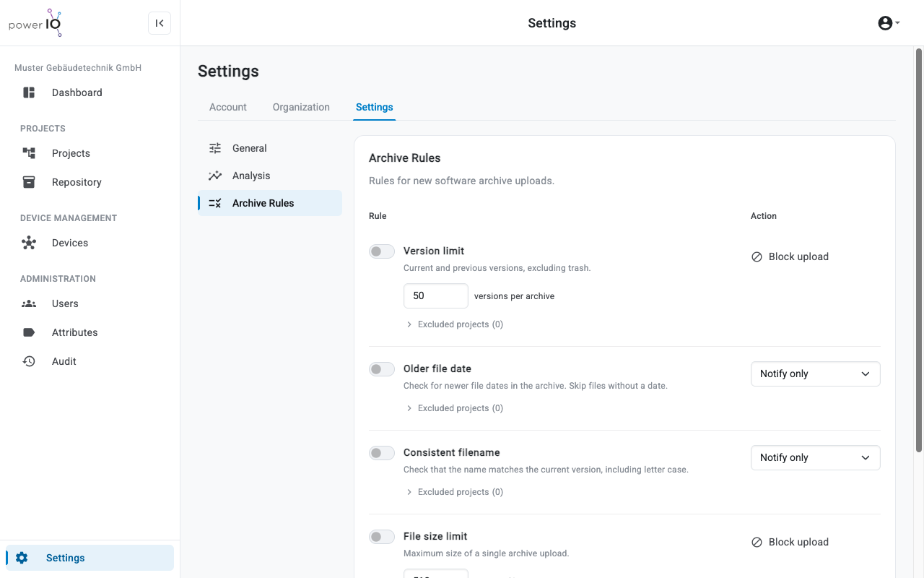Click the Devices hub icon
924x578 pixels.
[29, 243]
